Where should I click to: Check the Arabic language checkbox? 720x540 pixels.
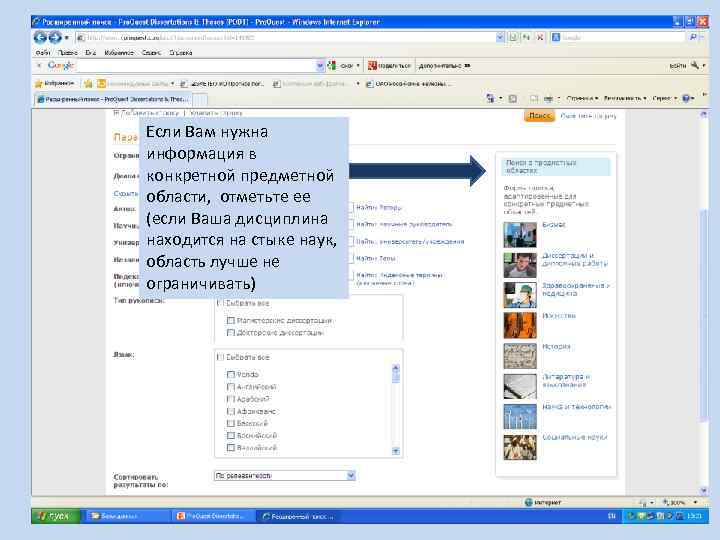[231, 399]
